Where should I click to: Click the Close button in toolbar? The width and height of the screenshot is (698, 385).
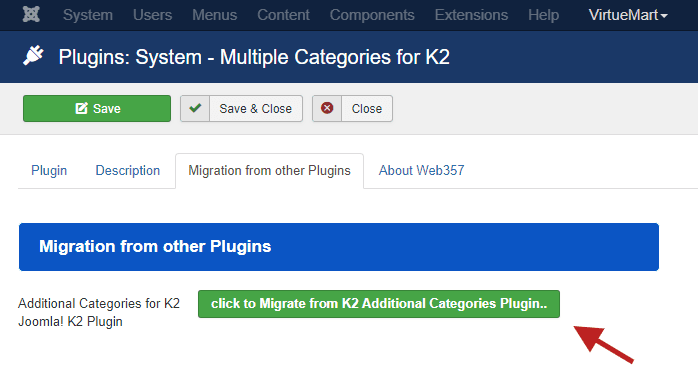(353, 108)
